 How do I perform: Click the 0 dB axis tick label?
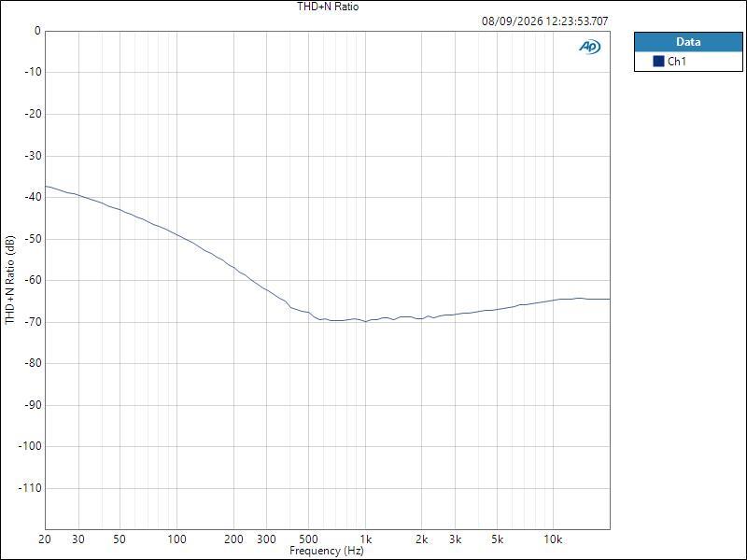point(37,31)
